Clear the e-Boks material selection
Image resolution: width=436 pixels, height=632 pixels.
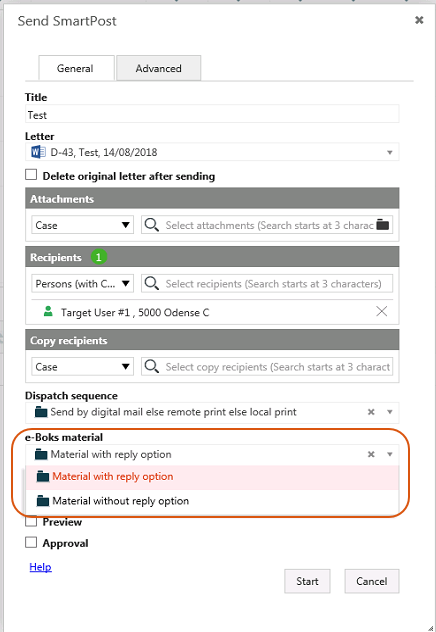coord(371,454)
